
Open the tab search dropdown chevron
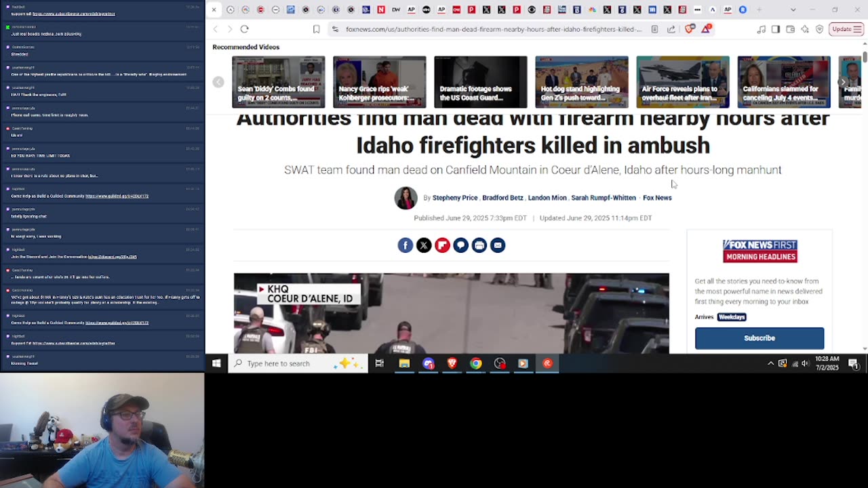(793, 10)
